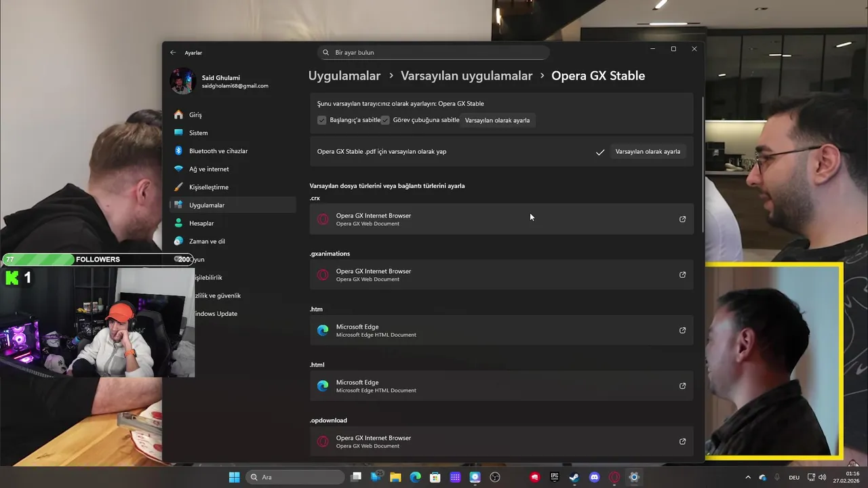Focus the 'Bir ayar bulun' search field
This screenshot has height=488, width=868.
point(433,52)
